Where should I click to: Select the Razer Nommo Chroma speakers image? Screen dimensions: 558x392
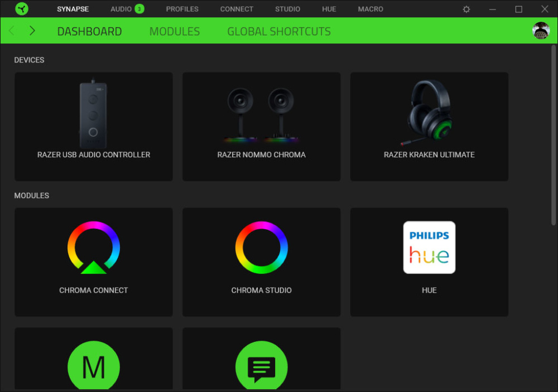point(261,114)
